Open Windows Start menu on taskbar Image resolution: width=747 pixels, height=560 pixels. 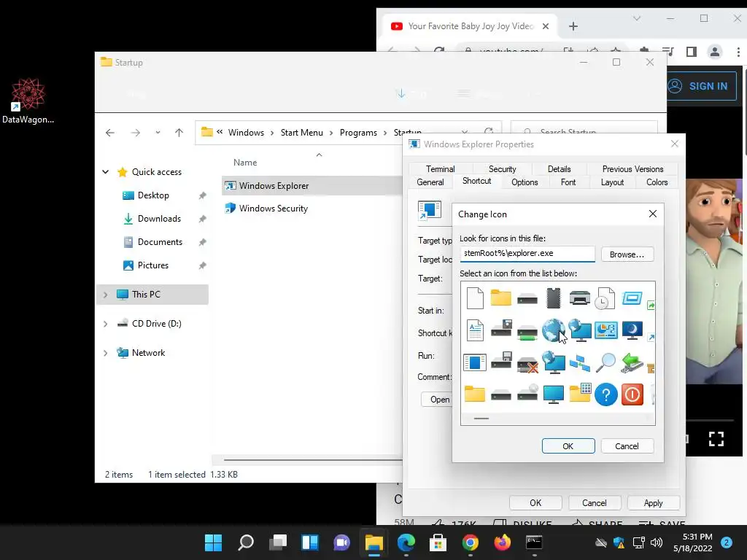coord(214,542)
